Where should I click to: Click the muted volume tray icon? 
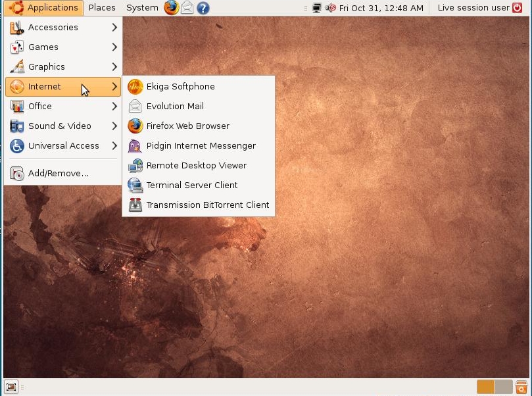pyautogui.click(x=331, y=8)
